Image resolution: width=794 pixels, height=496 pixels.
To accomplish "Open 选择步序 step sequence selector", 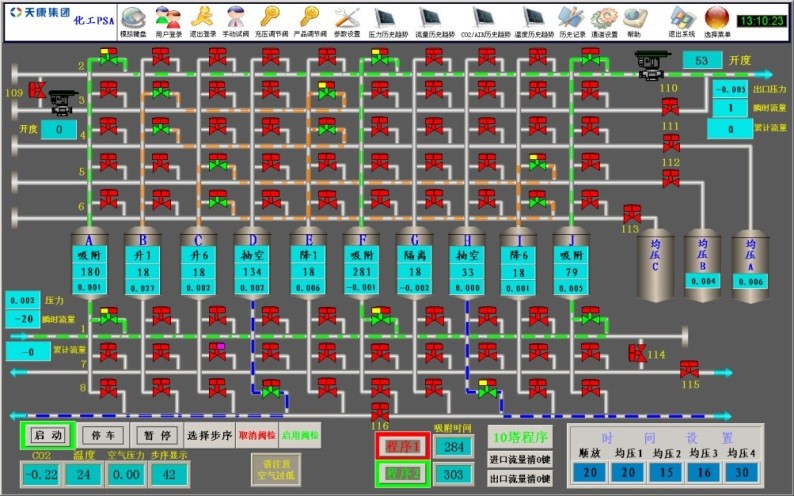I will point(210,436).
